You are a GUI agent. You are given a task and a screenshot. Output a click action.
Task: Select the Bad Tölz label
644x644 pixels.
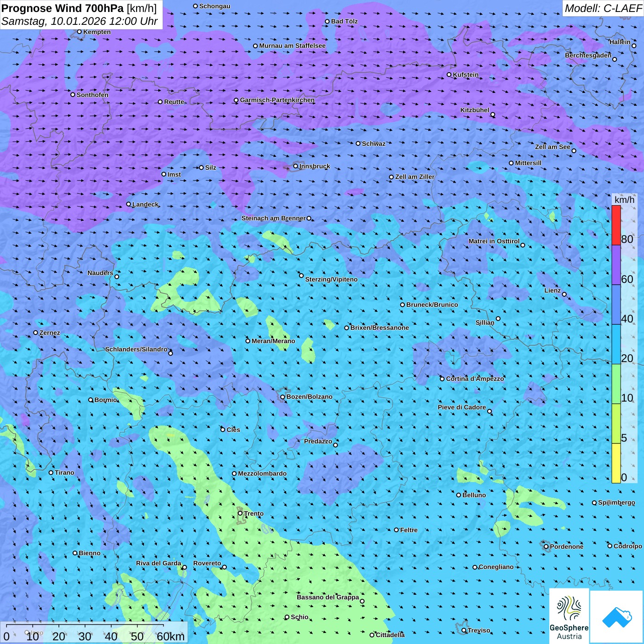pyautogui.click(x=344, y=21)
